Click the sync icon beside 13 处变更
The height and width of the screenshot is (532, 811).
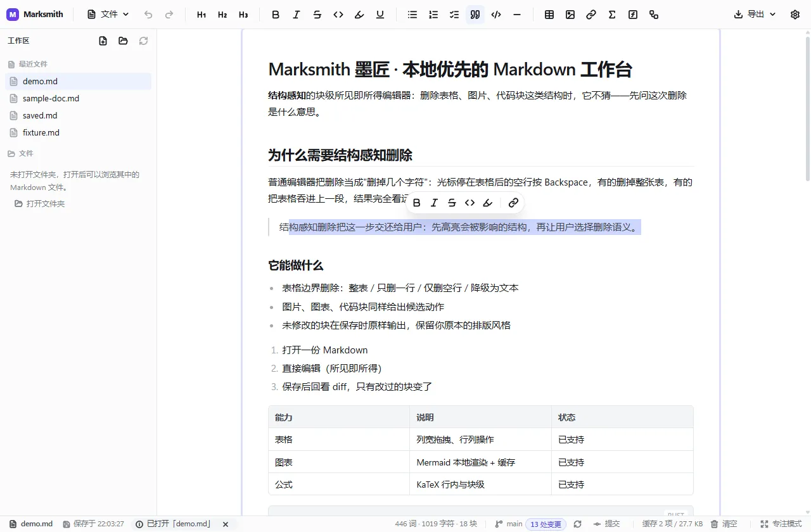(577, 524)
